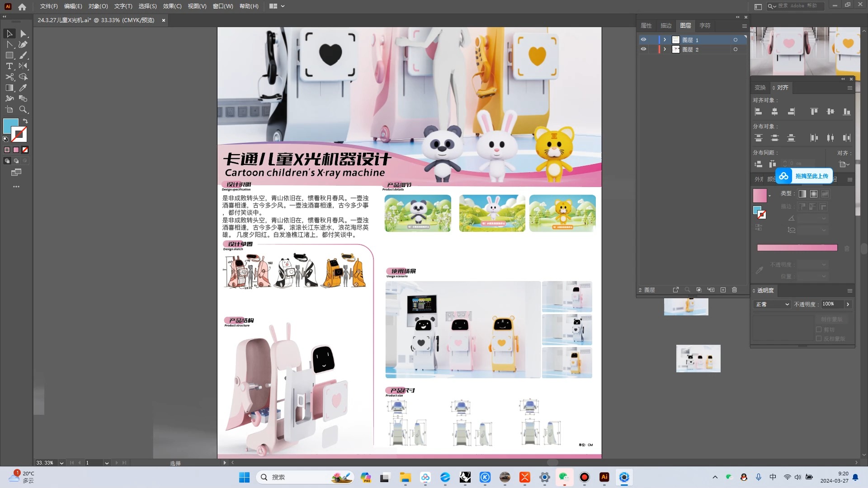This screenshot has height=488, width=868.
Task: Toggle target circle of 图层 1
Action: (736, 40)
